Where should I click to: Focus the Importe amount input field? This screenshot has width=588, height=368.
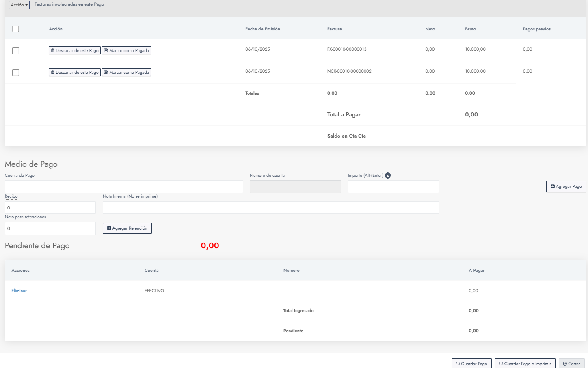(393, 187)
